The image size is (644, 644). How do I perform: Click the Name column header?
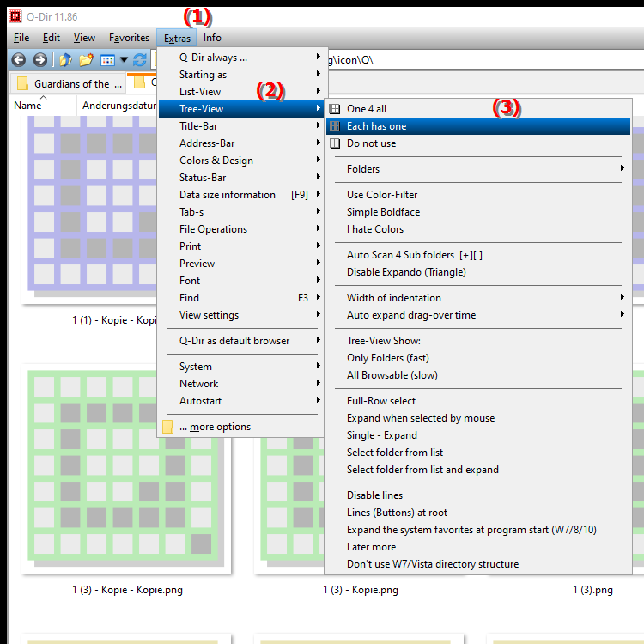[43, 106]
